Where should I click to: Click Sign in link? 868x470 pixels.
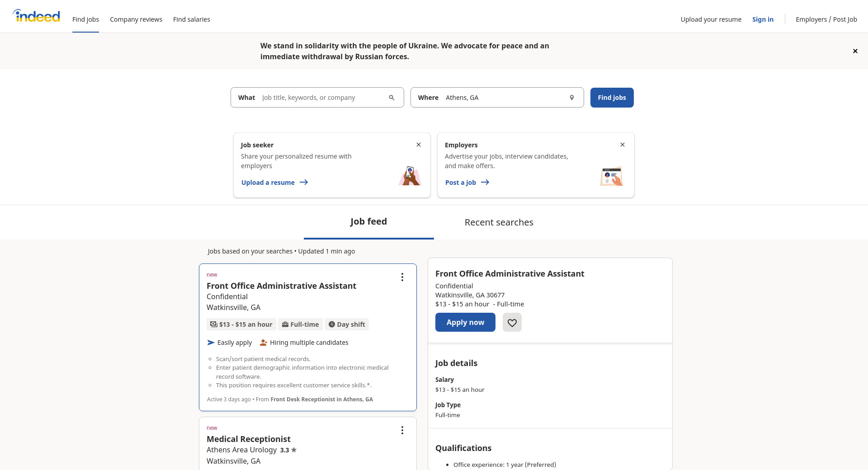point(762,19)
